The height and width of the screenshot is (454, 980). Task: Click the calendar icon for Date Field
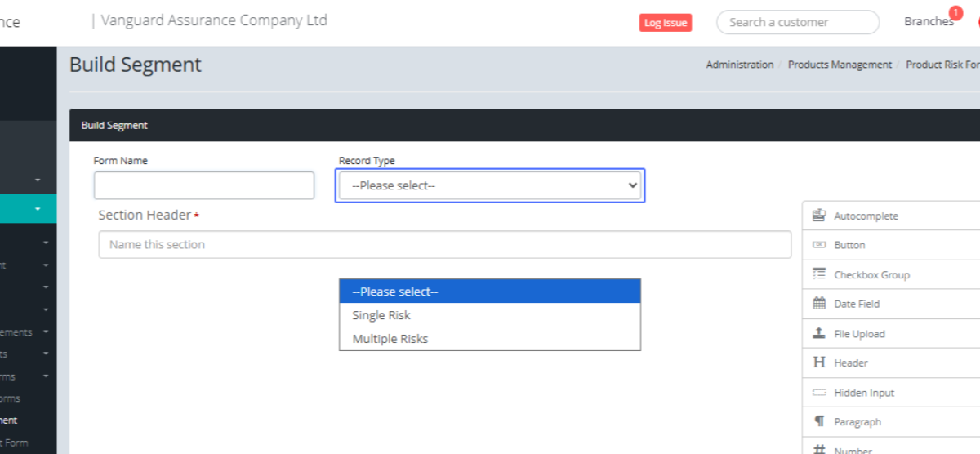(819, 304)
